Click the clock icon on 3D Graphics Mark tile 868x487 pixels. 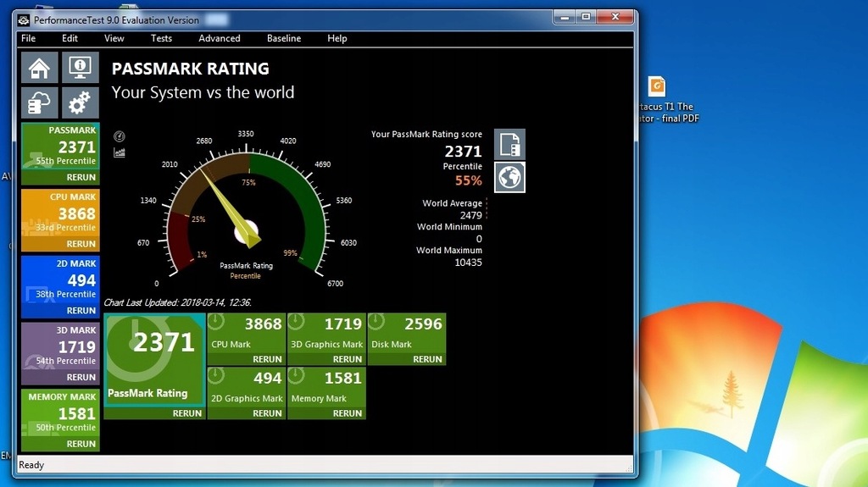click(x=297, y=322)
